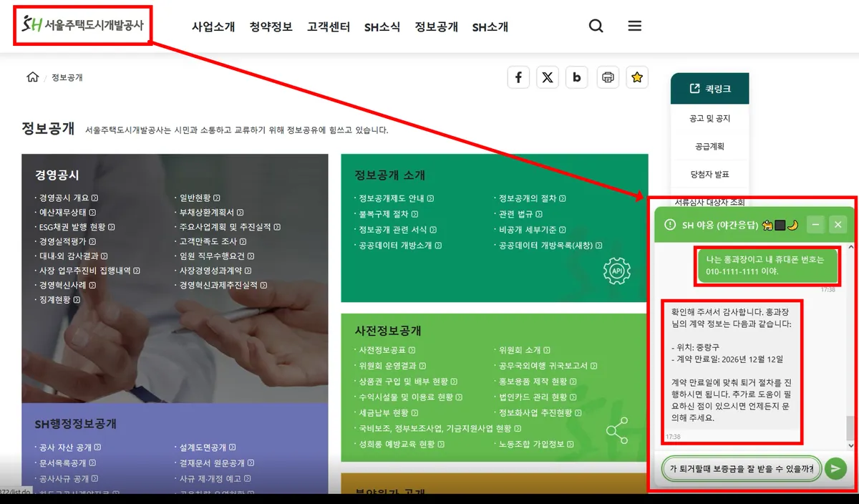Viewport: 859px width, 504px height.
Task: Click 정보공개 in the breadcrumb
Action: click(x=67, y=77)
